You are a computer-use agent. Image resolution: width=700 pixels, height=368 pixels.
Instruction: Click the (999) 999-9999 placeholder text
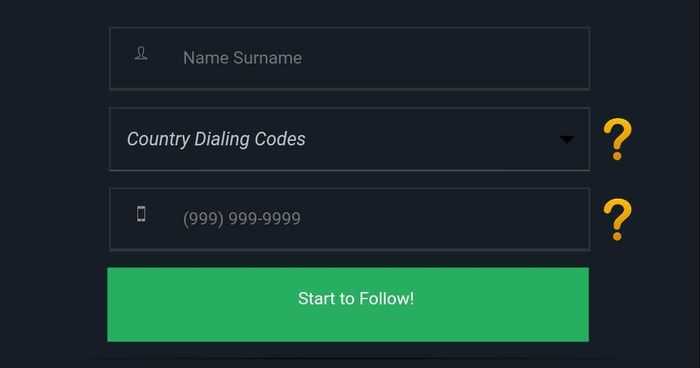coord(242,218)
